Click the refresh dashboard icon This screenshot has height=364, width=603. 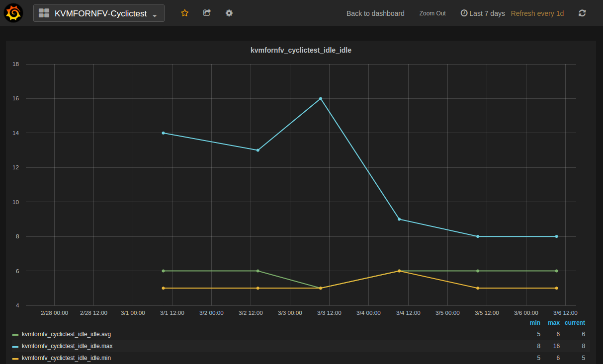click(x=582, y=13)
